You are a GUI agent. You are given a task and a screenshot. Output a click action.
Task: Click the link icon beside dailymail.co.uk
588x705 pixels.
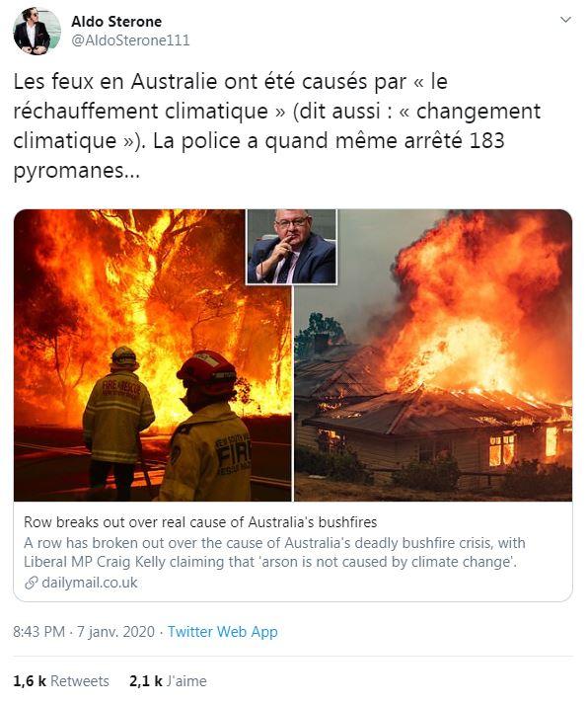point(31,583)
